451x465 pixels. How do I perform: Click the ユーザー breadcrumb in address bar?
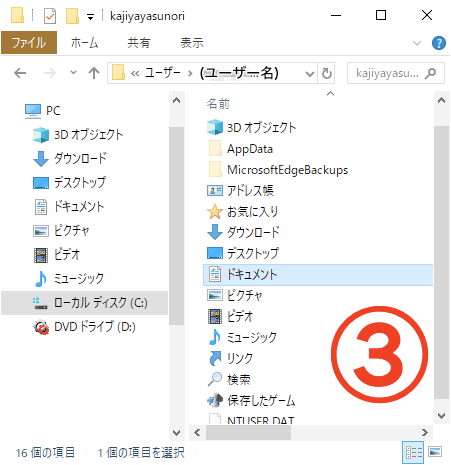[163, 72]
